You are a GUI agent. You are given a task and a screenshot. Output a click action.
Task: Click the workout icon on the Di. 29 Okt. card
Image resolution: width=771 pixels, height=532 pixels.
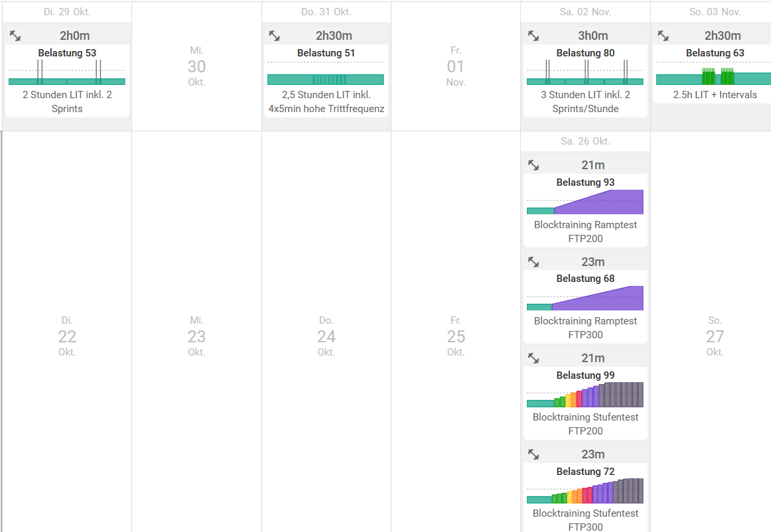coord(15,36)
